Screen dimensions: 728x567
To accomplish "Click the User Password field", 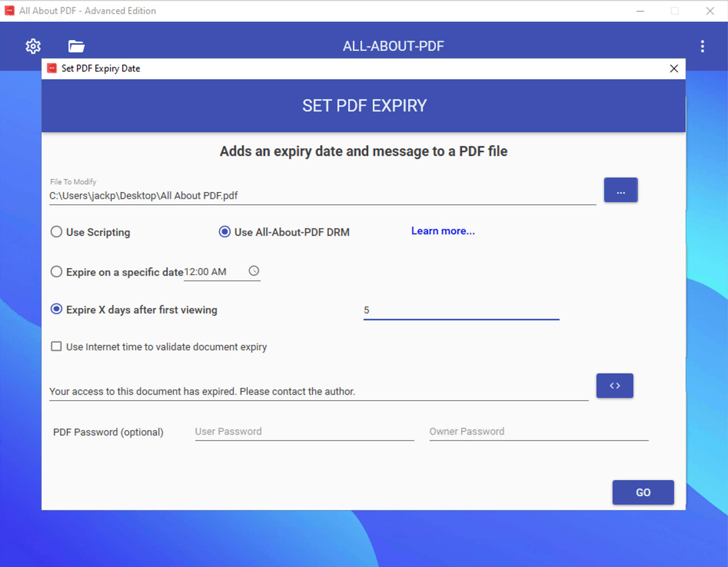I will (304, 431).
